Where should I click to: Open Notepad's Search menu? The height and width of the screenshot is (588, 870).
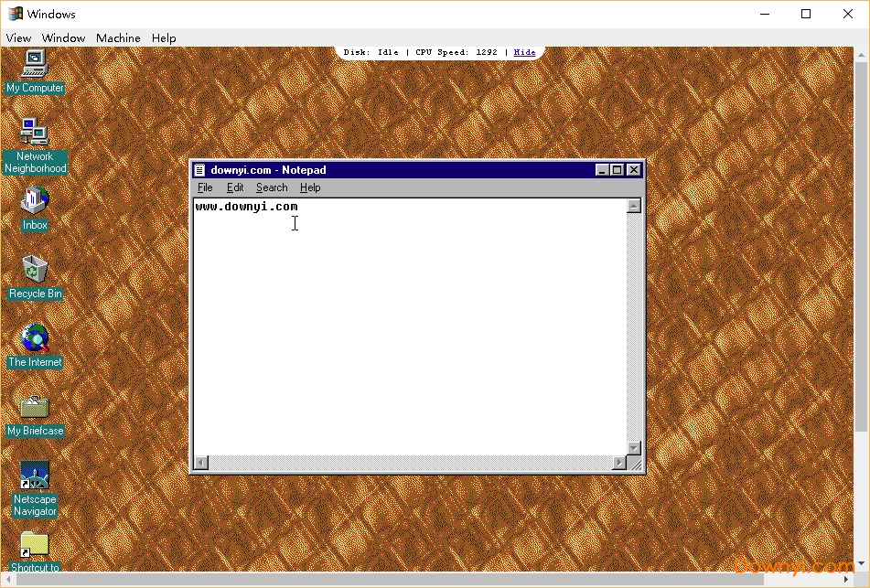pyautogui.click(x=271, y=187)
